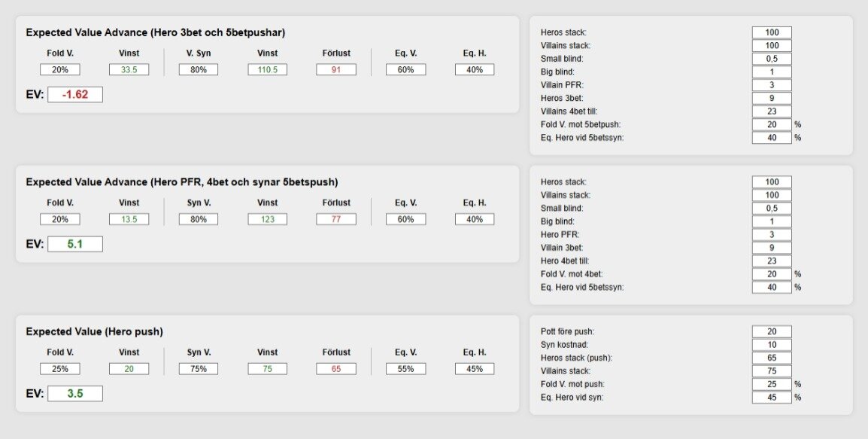Click Heros stack field in first panel
The image size is (868, 439).
(x=772, y=32)
